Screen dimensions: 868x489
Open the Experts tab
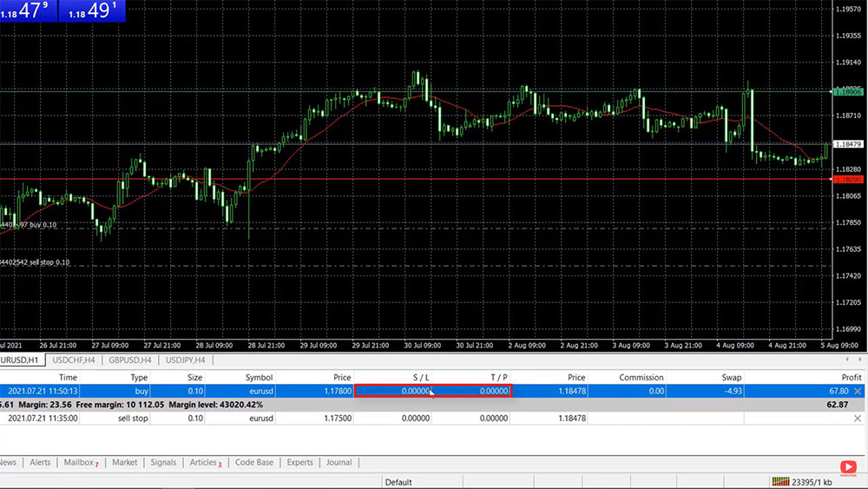click(299, 463)
